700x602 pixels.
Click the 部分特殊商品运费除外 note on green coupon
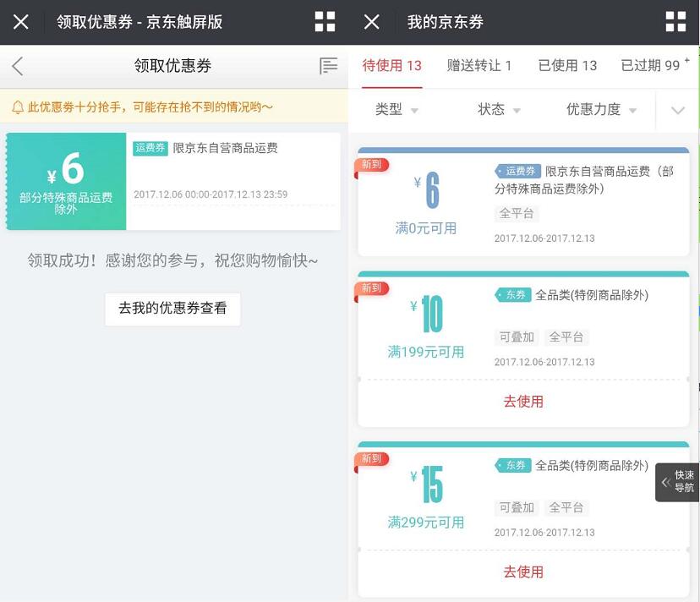click(x=66, y=203)
